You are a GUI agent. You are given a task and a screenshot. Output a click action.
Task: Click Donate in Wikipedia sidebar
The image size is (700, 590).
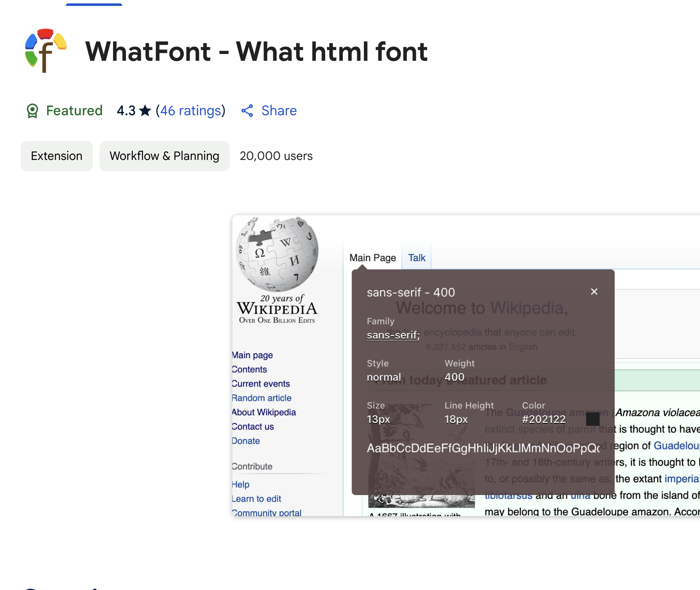[246, 441]
